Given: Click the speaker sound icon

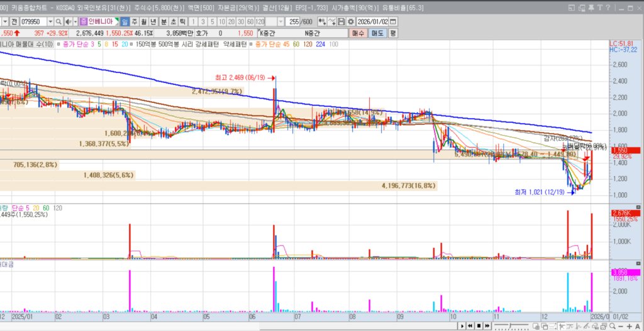Looking at the screenshot, I should coord(67,21).
